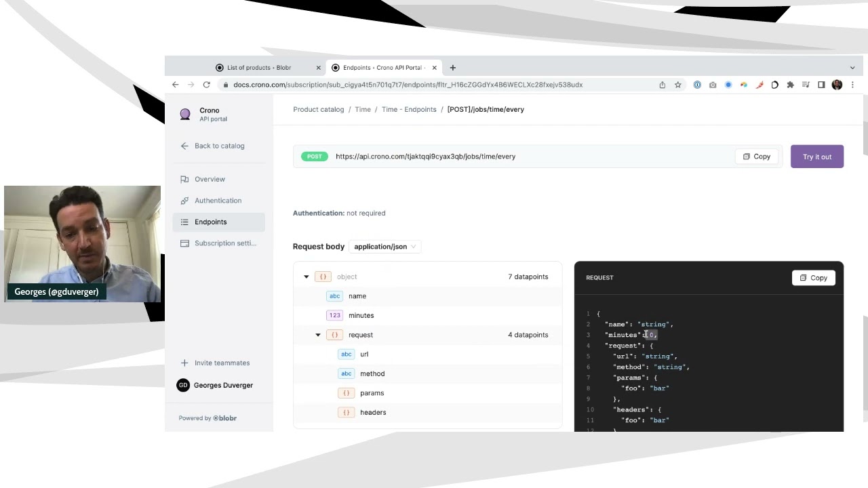Open Subscription settings in sidebar

tap(218, 243)
